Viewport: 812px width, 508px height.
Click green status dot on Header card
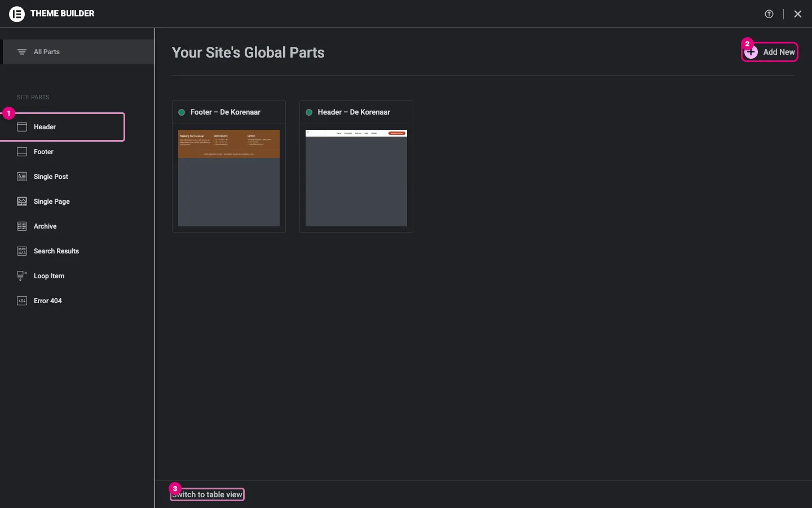coord(309,112)
